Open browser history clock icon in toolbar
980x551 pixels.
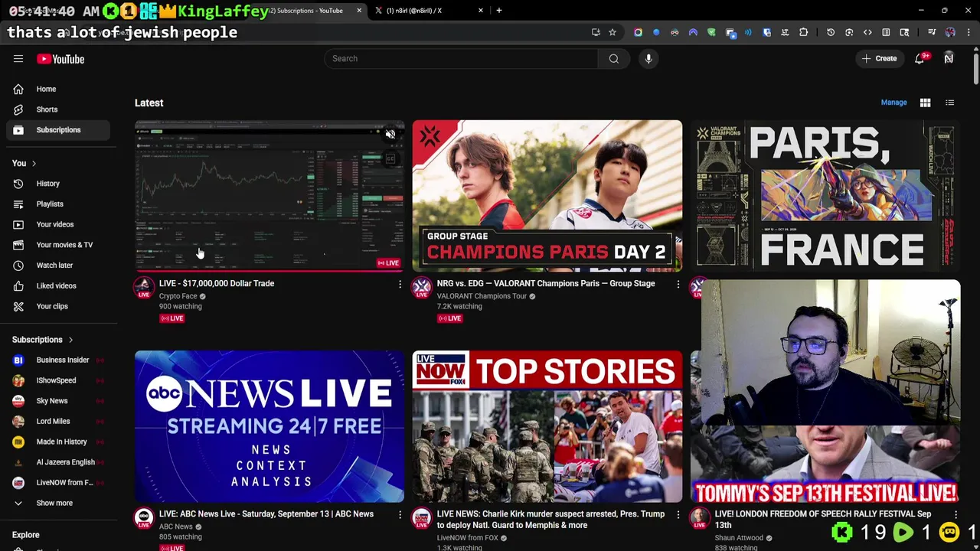(831, 32)
